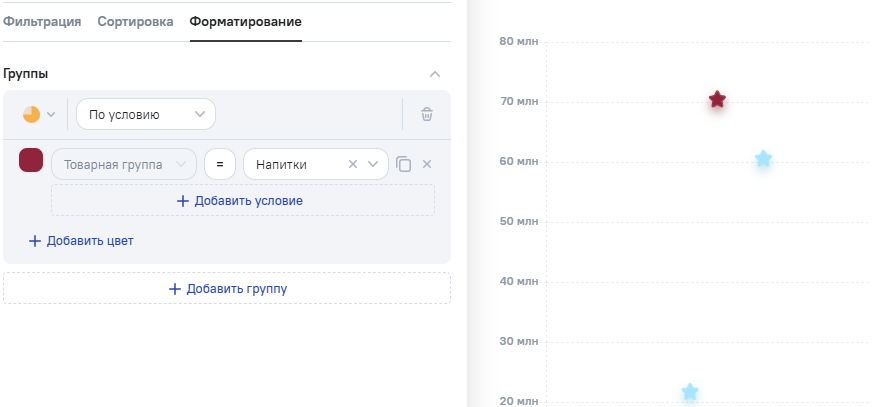Image resolution: width=893 pixels, height=407 pixels.
Task: Open the Товарная группа field dropdown
Action: pyautogui.click(x=123, y=164)
